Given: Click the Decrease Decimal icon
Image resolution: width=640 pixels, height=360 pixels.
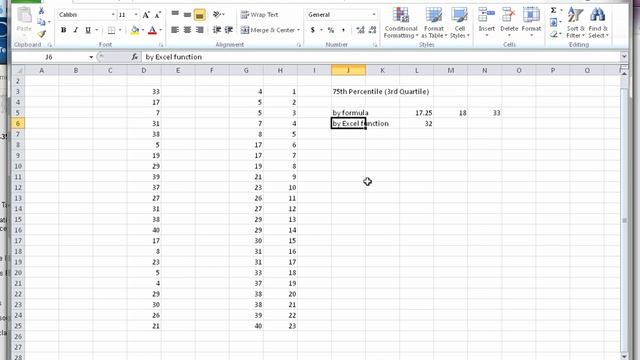Looking at the screenshot, I should click(x=372, y=30).
